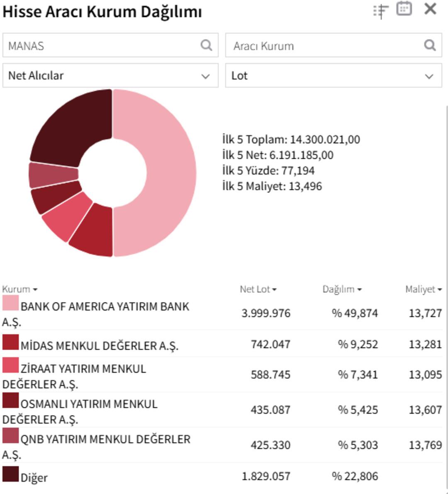Screen dimensions: 448x494
Task: Click the sort arrow next to Dağılım
Action: pyautogui.click(x=359, y=290)
